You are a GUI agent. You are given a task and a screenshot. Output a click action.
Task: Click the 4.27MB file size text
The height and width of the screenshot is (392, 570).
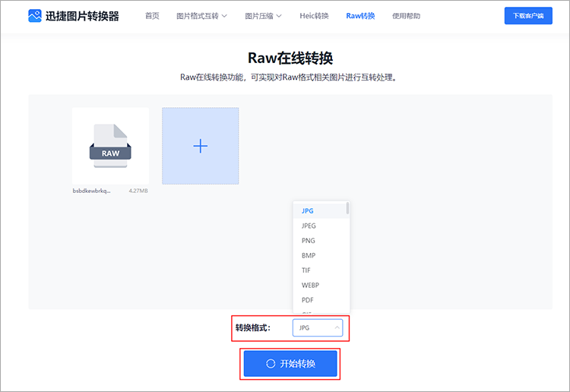138,191
